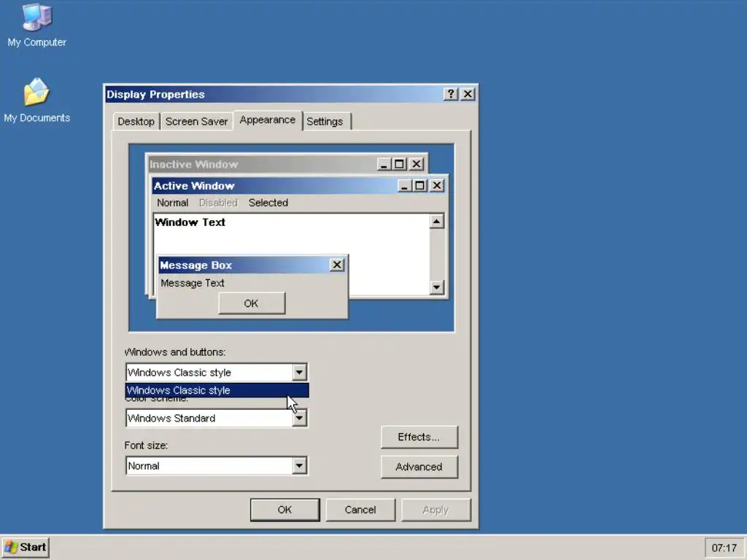Click the Message Text label in preview

click(x=193, y=283)
